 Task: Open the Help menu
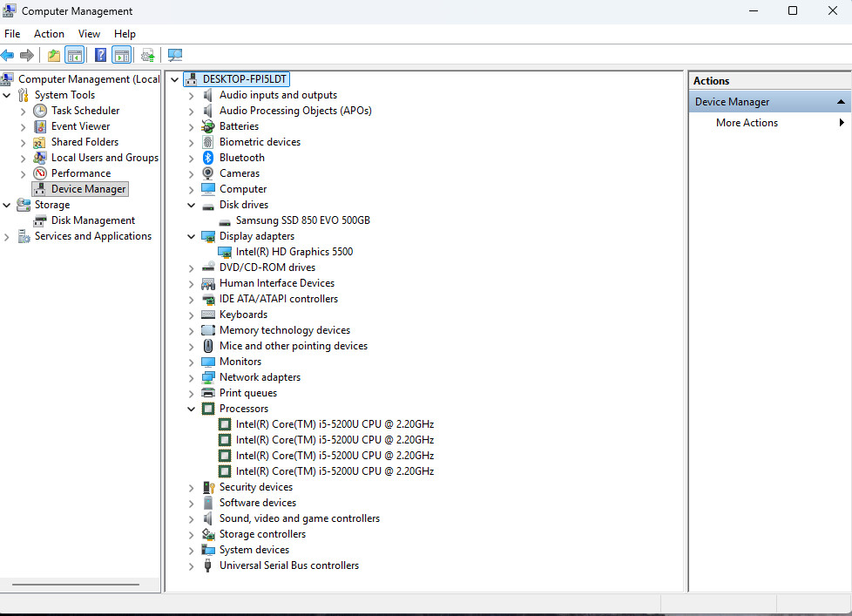point(125,34)
